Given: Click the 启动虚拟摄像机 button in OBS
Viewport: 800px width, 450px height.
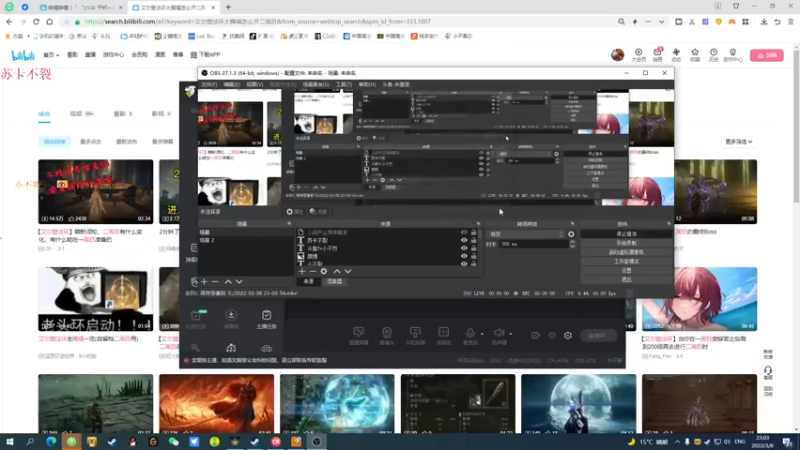Looking at the screenshot, I should 626,252.
